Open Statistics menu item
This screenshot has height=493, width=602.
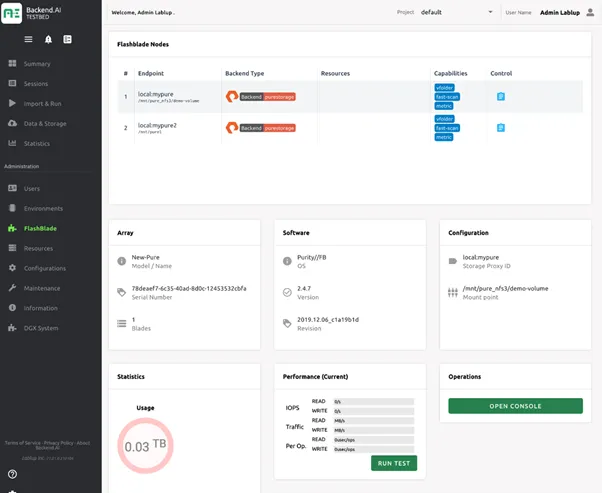tap(36, 143)
